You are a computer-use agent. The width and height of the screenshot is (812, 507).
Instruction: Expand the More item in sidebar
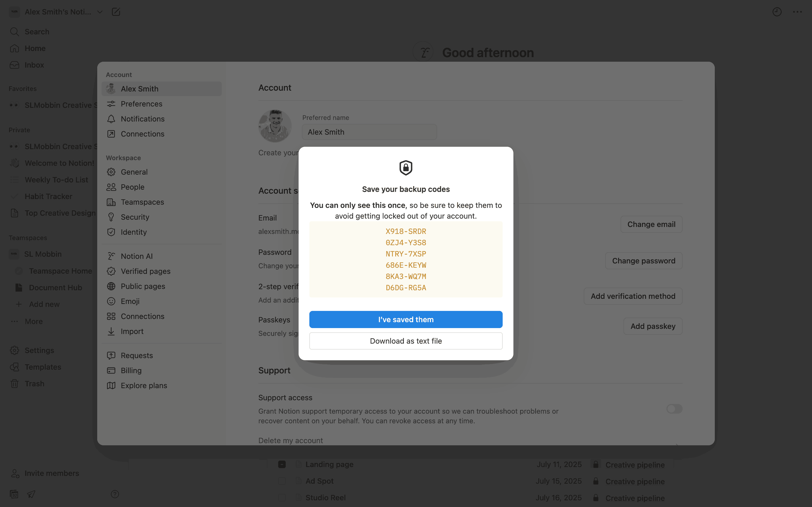[34, 321]
